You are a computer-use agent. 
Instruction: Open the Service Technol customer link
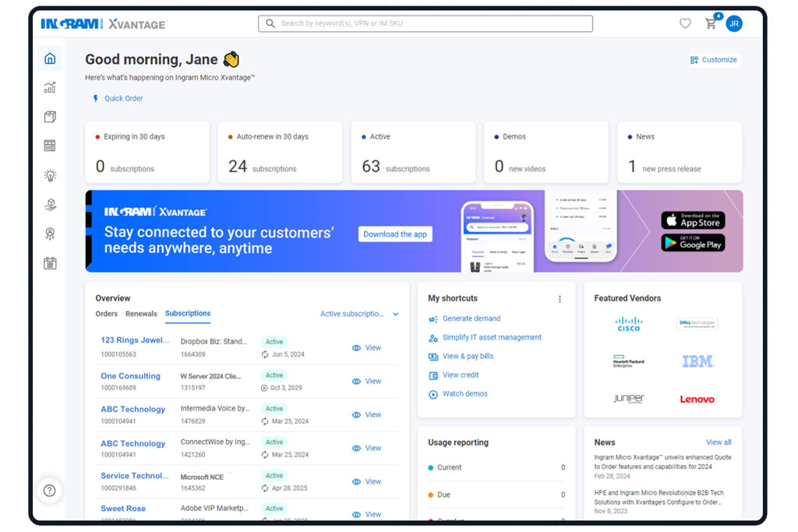[134, 476]
